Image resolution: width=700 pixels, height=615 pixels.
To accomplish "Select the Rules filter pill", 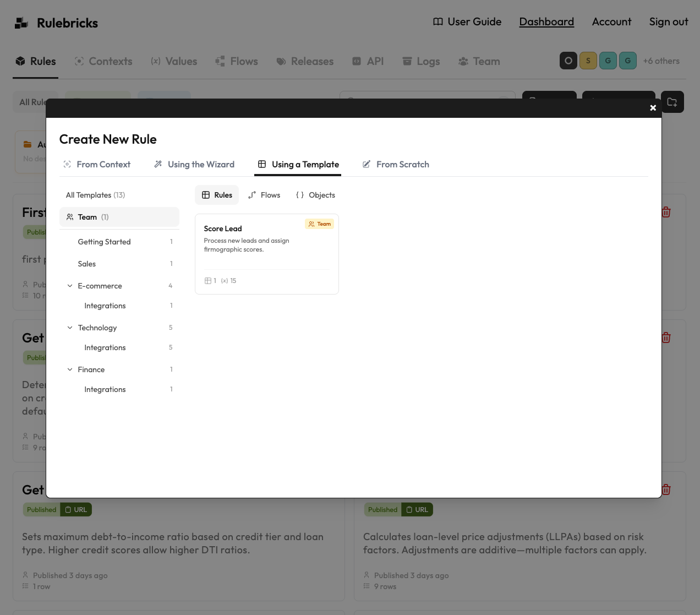I will point(216,195).
